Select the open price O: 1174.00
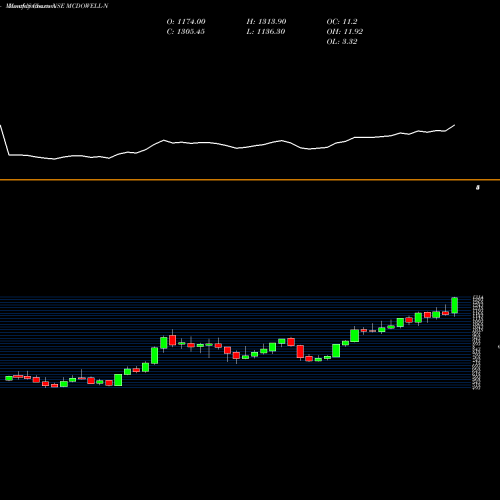 pos(186,22)
